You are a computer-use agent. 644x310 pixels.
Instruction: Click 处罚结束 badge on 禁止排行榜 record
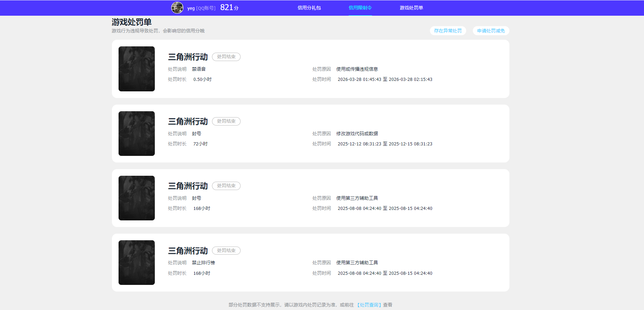[x=226, y=251]
